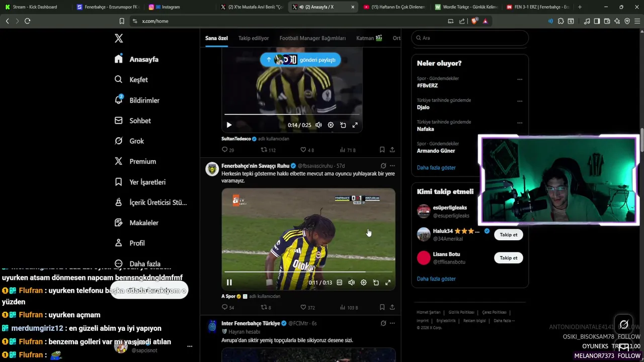
Task: Open settings of 0:14 / 0:25 video
Action: click(331, 125)
